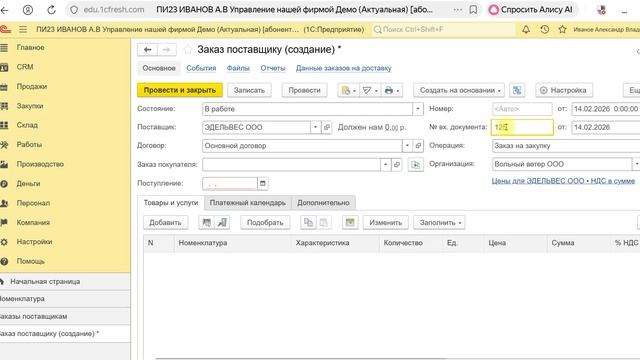Viewport: 640px width, 360px height.
Task: Open the Отчеты link
Action: pos(273,68)
